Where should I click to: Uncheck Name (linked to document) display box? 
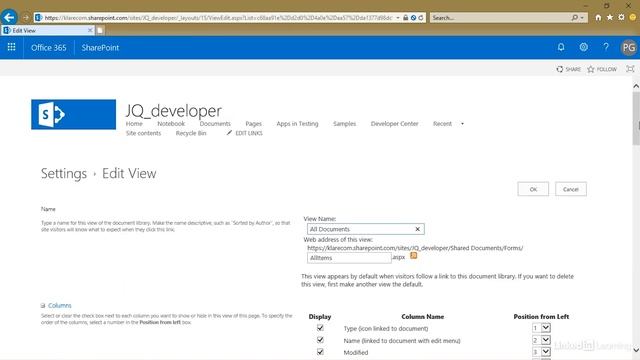point(320,340)
